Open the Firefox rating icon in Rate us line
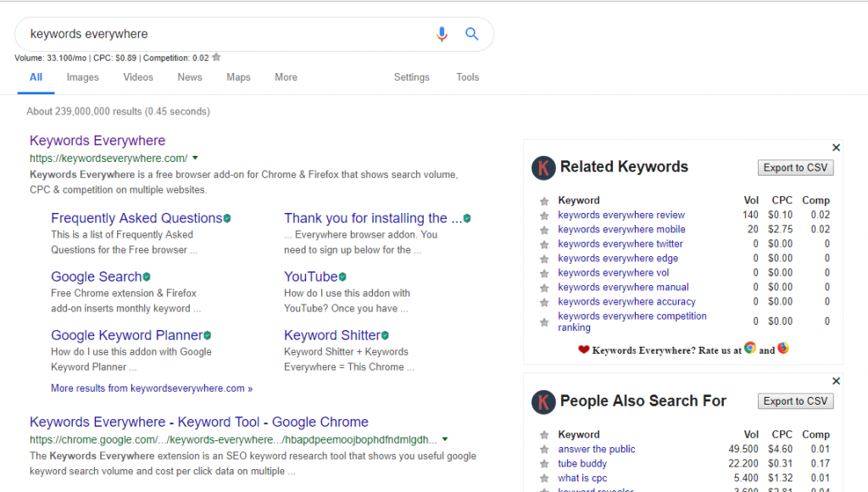This screenshot has width=868, height=492. [x=784, y=348]
